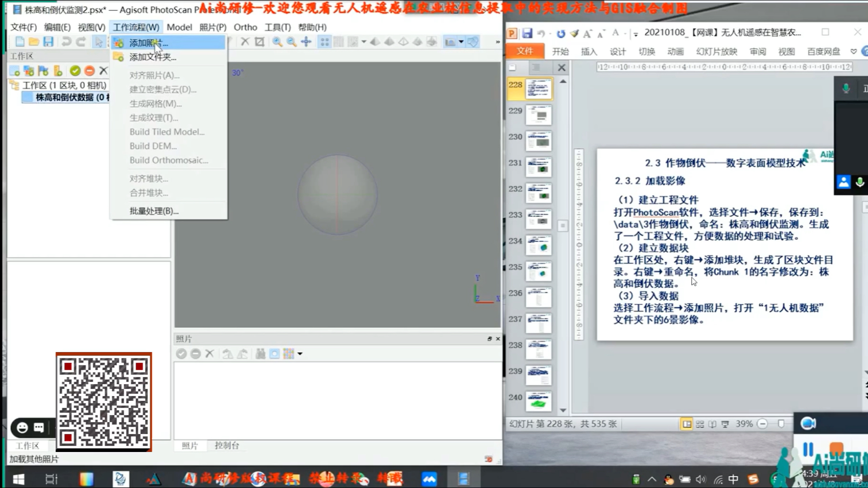Click the grid view icon in photos pane
This screenshot has width=868, height=488.
pyautogui.click(x=289, y=353)
